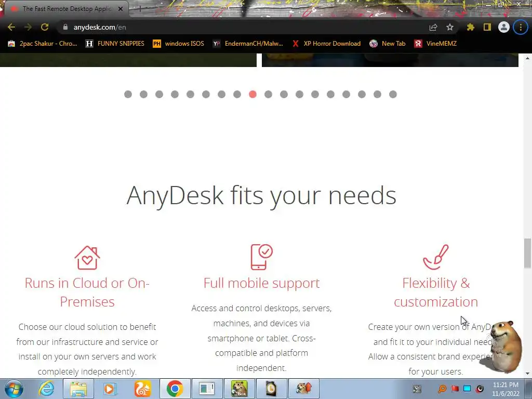Select the first carousel dot
Image resolution: width=532 pixels, height=399 pixels.
tap(128, 95)
